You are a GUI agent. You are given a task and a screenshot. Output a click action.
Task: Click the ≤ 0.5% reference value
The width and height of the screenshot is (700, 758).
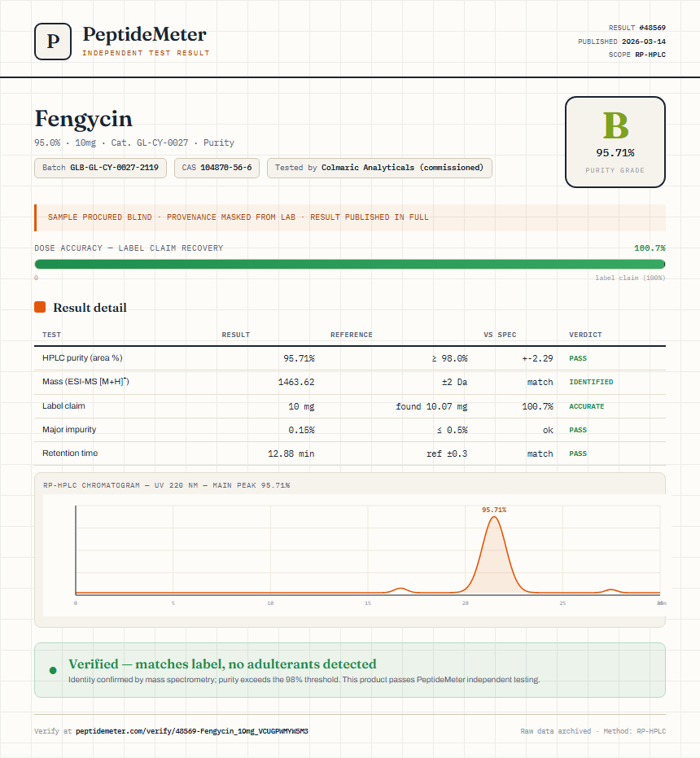pos(452,430)
